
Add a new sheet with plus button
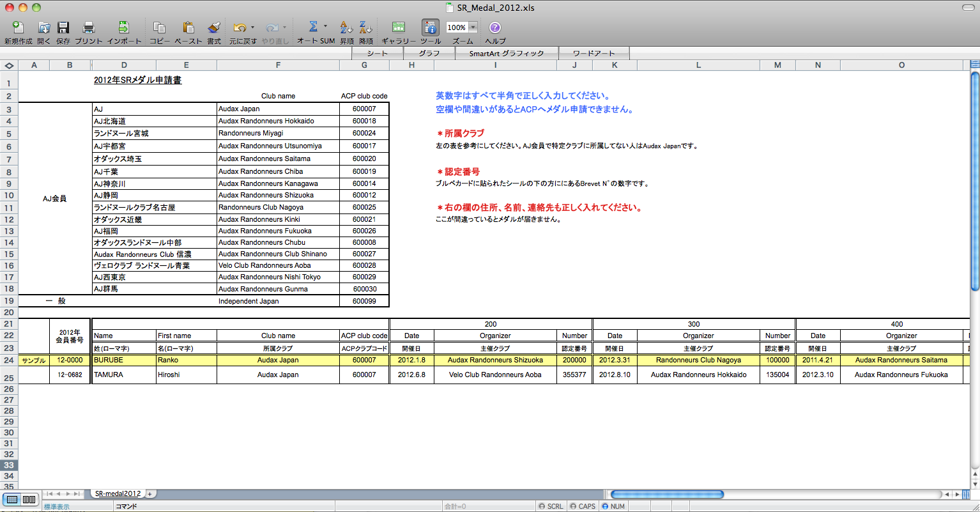(x=149, y=494)
